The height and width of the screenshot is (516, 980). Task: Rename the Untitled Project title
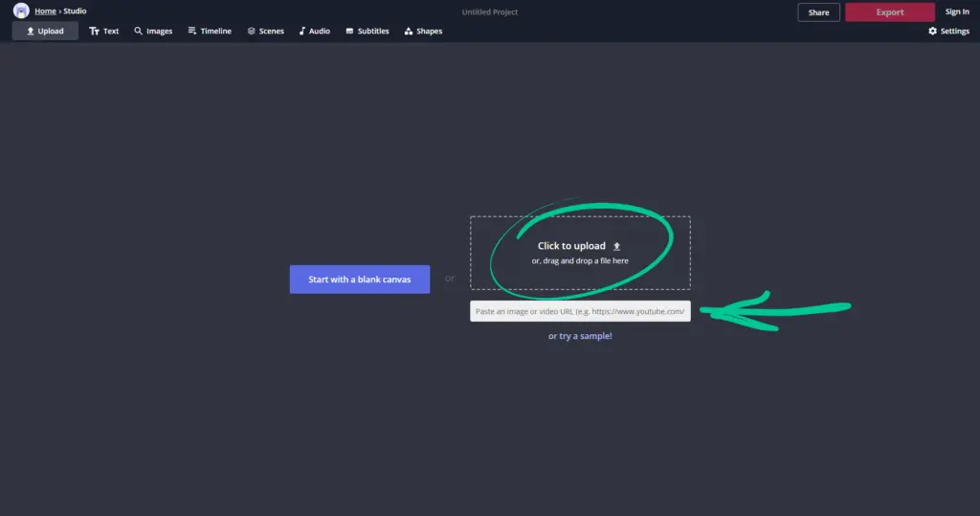[490, 11]
